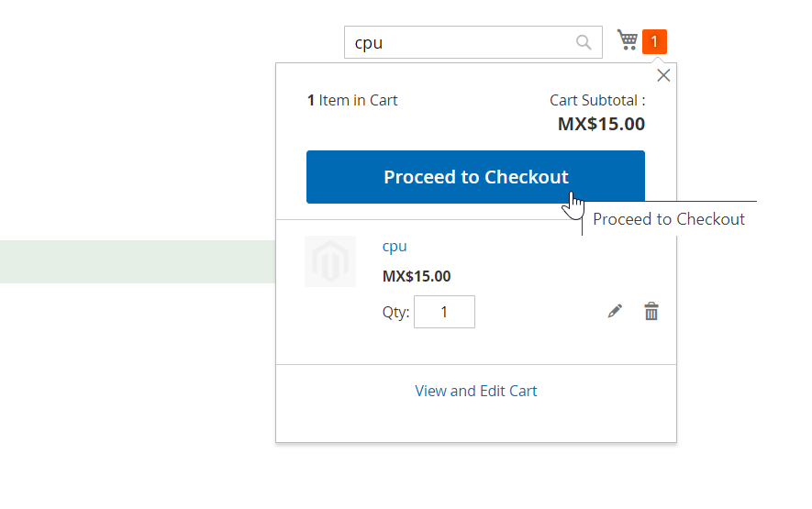
Task: Click the magnifier search icon
Action: coord(584,42)
